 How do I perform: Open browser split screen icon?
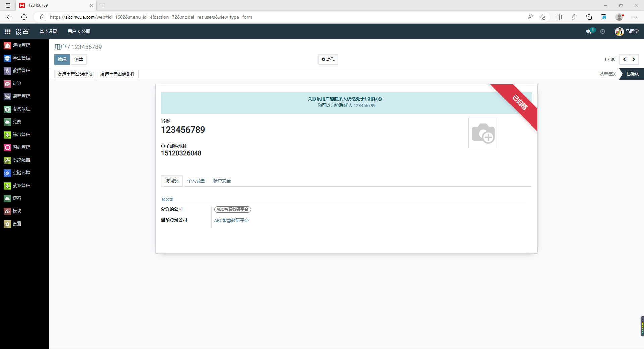click(x=559, y=17)
